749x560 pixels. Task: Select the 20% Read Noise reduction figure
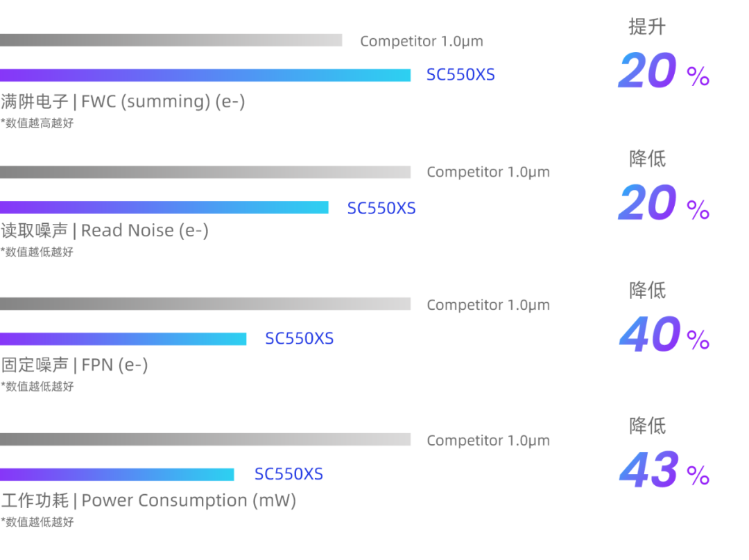pyautogui.click(x=664, y=203)
